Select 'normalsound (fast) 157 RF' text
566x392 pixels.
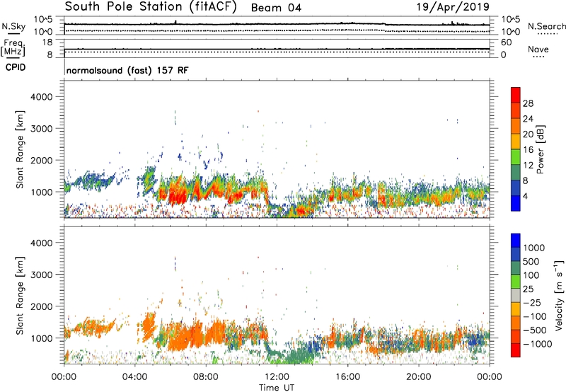point(127,70)
